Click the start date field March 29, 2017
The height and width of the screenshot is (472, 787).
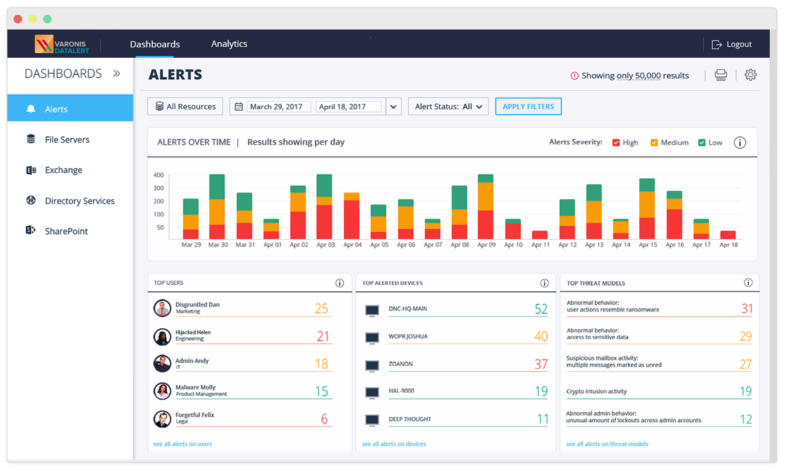point(279,106)
